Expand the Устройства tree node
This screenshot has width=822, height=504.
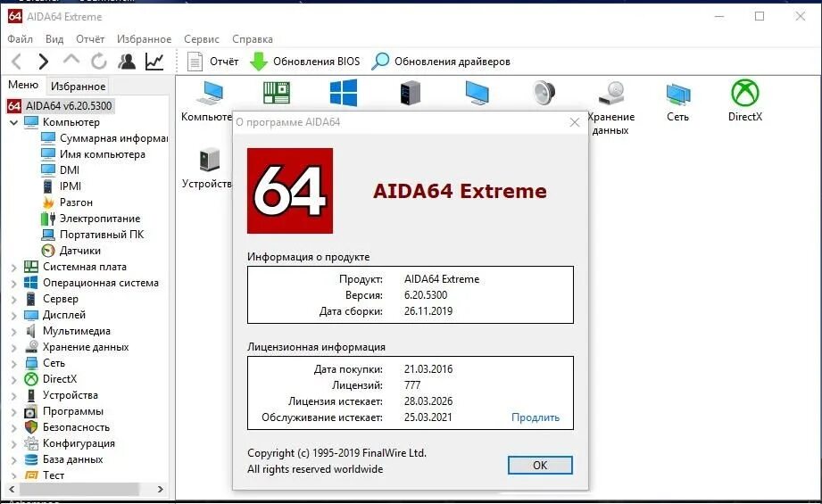pos(14,396)
